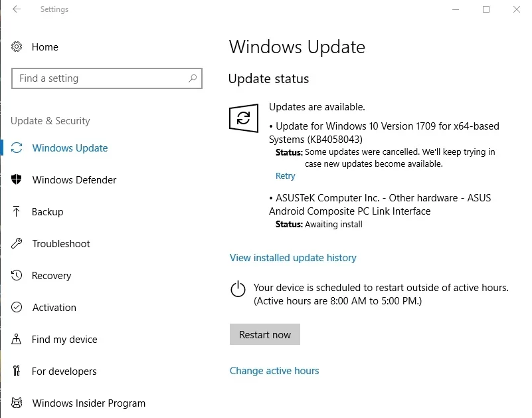The width and height of the screenshot is (532, 418).
Task: Click the scheduled restart active hours message
Action: click(x=381, y=294)
